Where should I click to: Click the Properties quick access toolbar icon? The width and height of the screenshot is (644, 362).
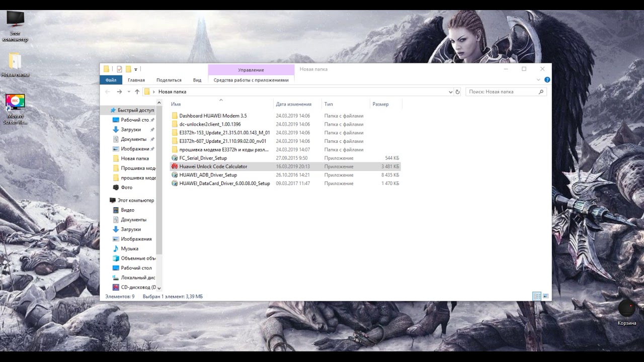pos(119,69)
